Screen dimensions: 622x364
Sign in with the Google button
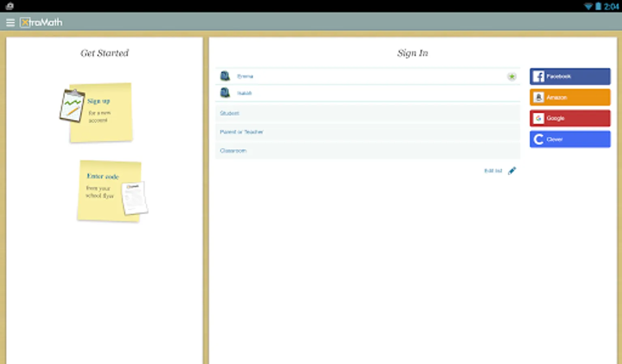coord(570,118)
